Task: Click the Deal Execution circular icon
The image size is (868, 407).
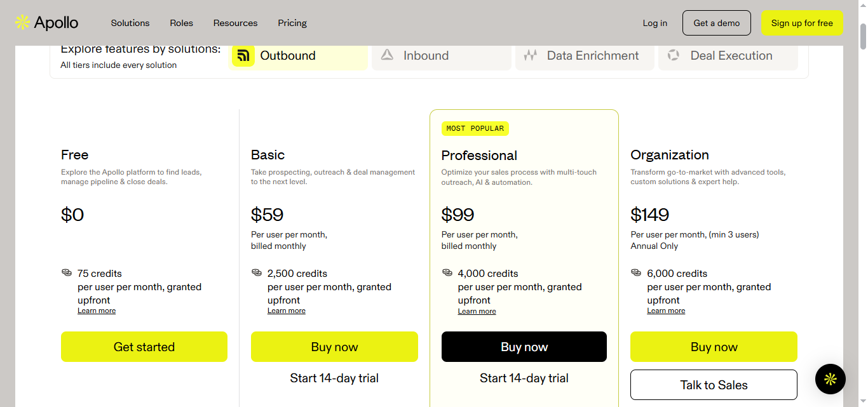Action: point(673,55)
